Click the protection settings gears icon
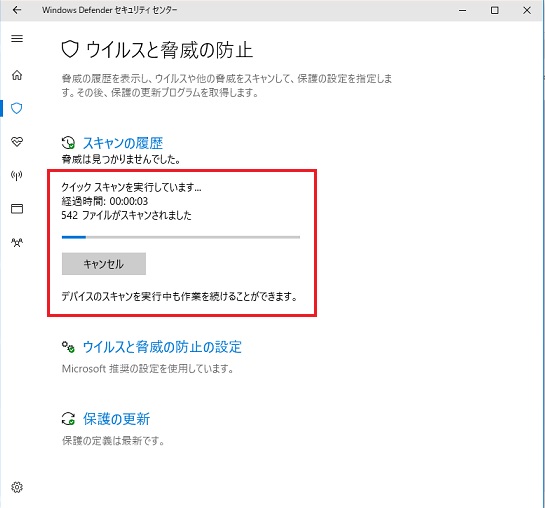 pyautogui.click(x=68, y=347)
